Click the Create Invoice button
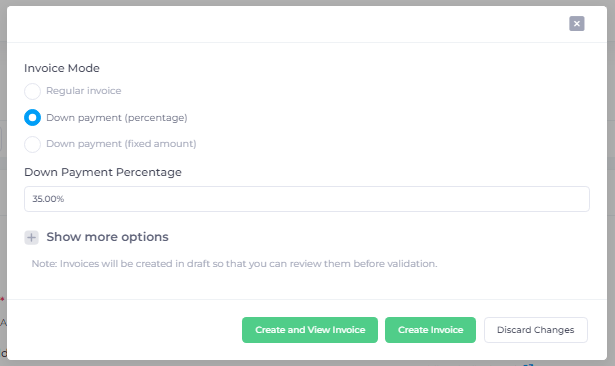 tap(430, 330)
